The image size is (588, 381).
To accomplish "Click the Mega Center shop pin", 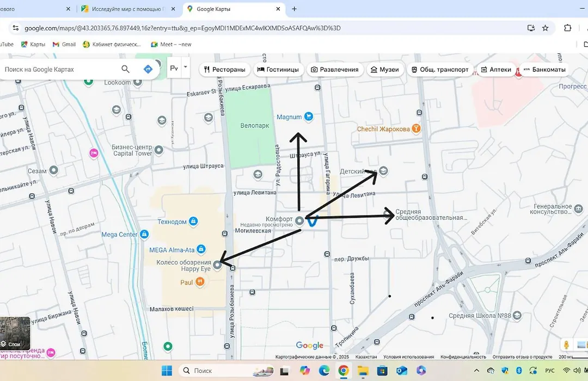I will 144,234.
